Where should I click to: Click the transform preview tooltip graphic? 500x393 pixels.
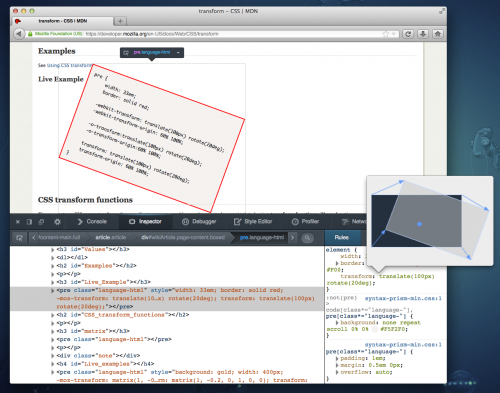(x=430, y=220)
